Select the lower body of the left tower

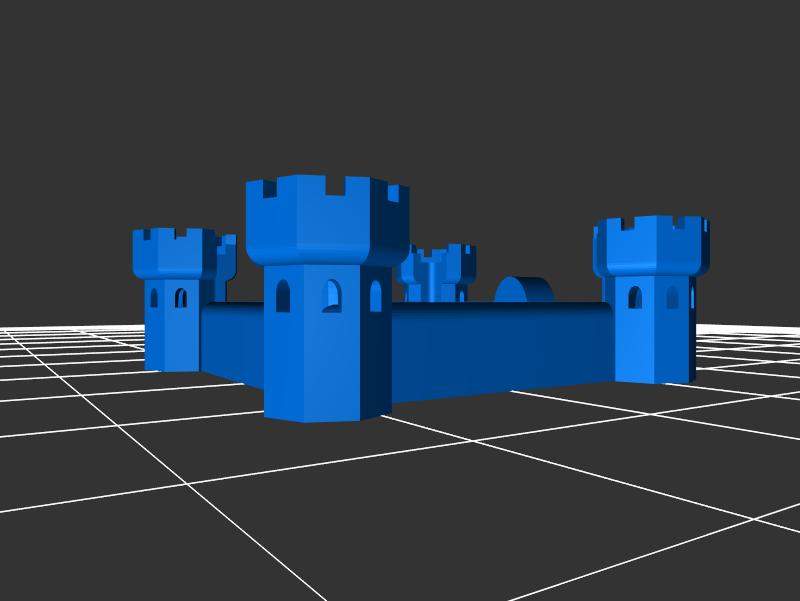click(172, 340)
